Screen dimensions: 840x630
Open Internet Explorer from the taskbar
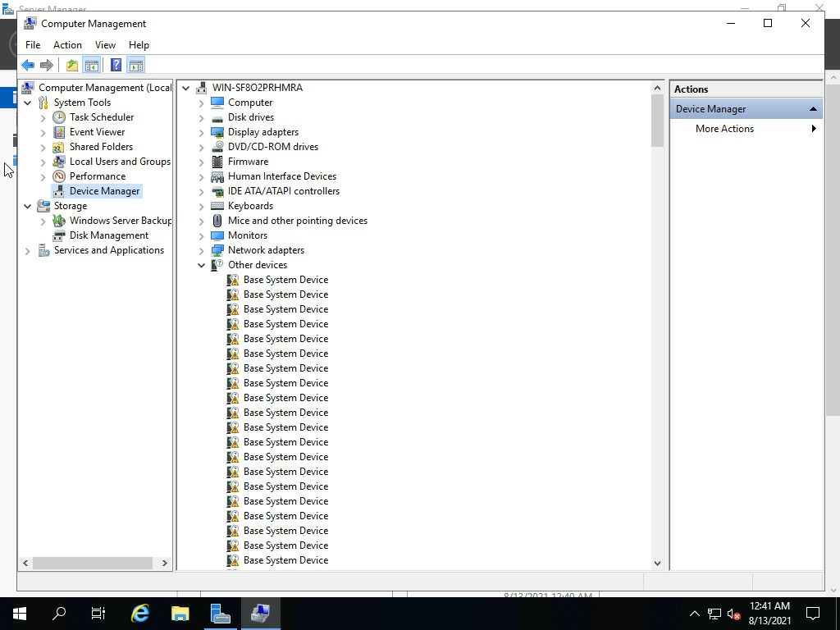[139, 614]
